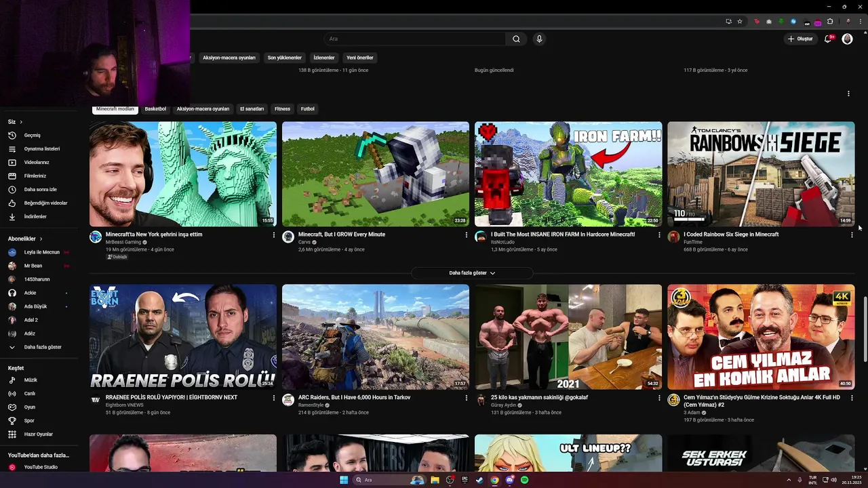Image resolution: width=868 pixels, height=488 pixels.
Task: Open File Explorer from taskbar
Action: pos(435,480)
